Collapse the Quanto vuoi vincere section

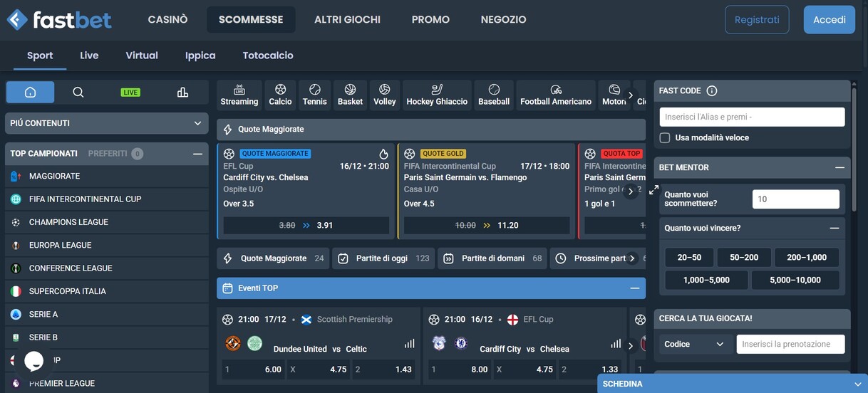tap(834, 229)
